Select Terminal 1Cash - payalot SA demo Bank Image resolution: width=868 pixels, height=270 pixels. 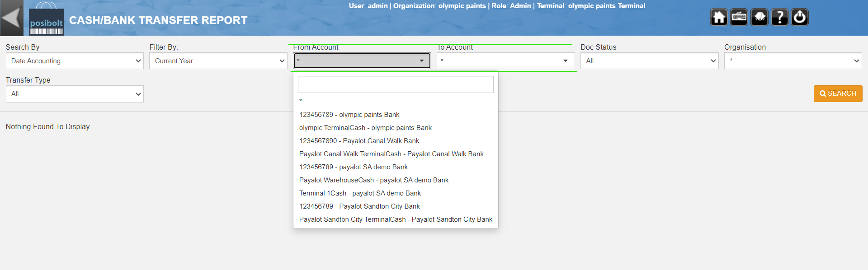click(396, 193)
